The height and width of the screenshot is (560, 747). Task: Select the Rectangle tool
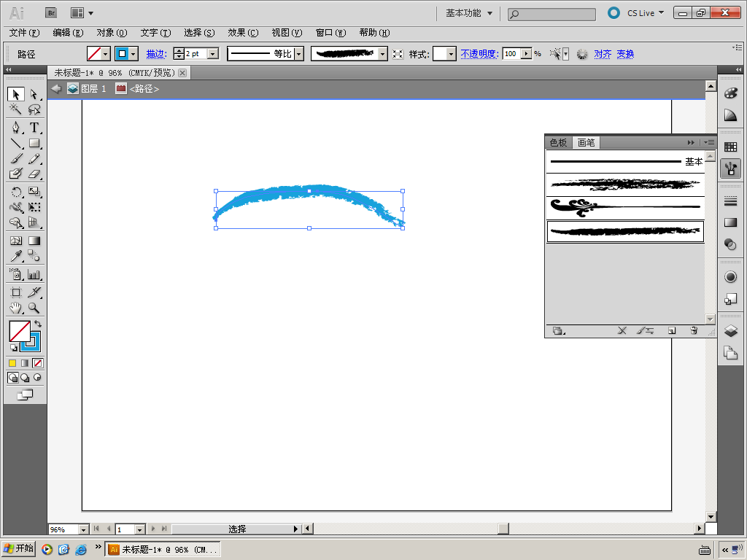[x=34, y=143]
